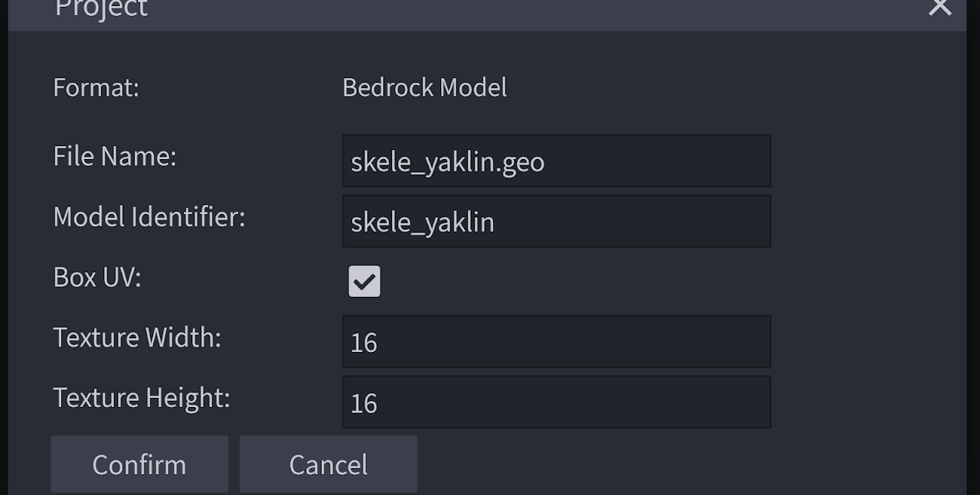Click the "Model Identifier:" label
980x495 pixels.
[x=149, y=217]
